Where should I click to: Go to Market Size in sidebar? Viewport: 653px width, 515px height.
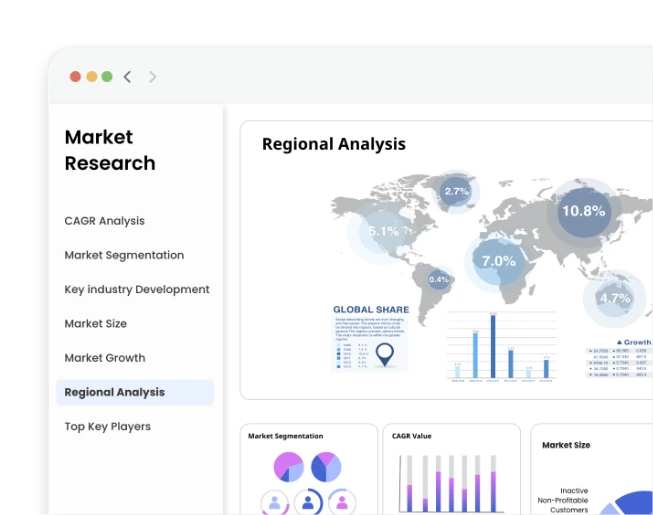point(95,323)
